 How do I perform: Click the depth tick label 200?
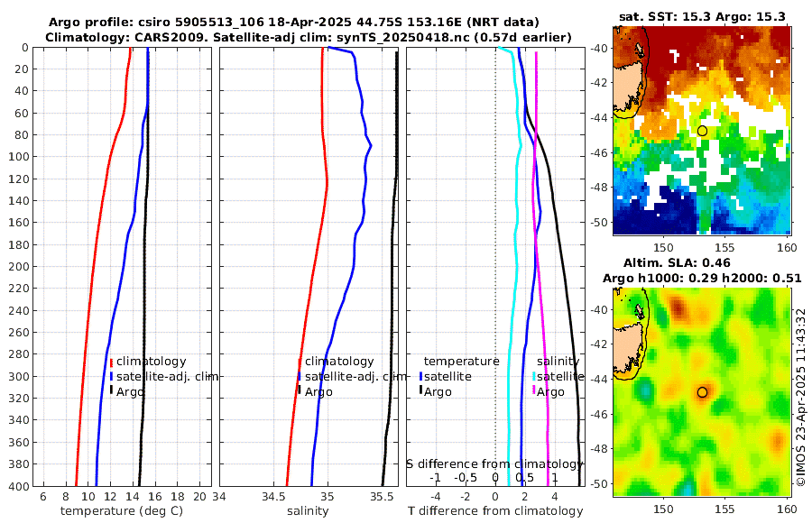18,267
